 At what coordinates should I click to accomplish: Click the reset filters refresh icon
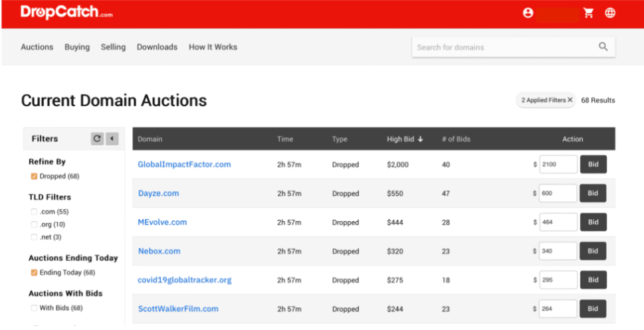tap(97, 139)
